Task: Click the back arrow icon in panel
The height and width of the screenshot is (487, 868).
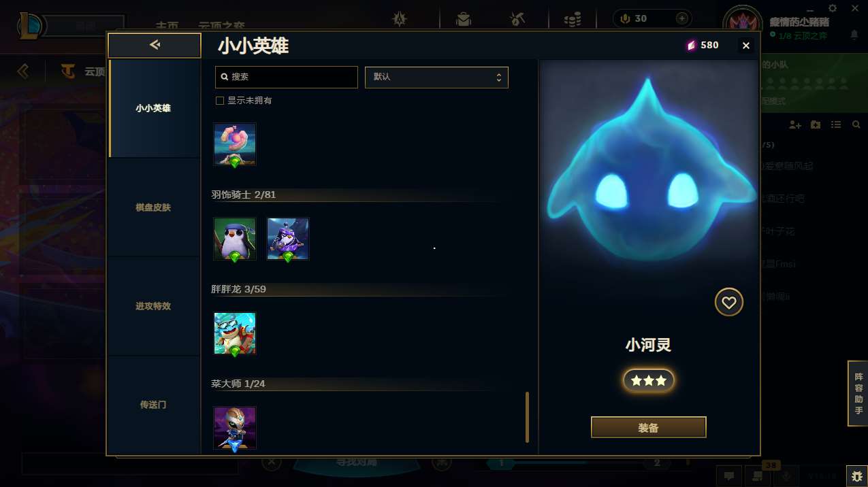Action: pos(155,46)
